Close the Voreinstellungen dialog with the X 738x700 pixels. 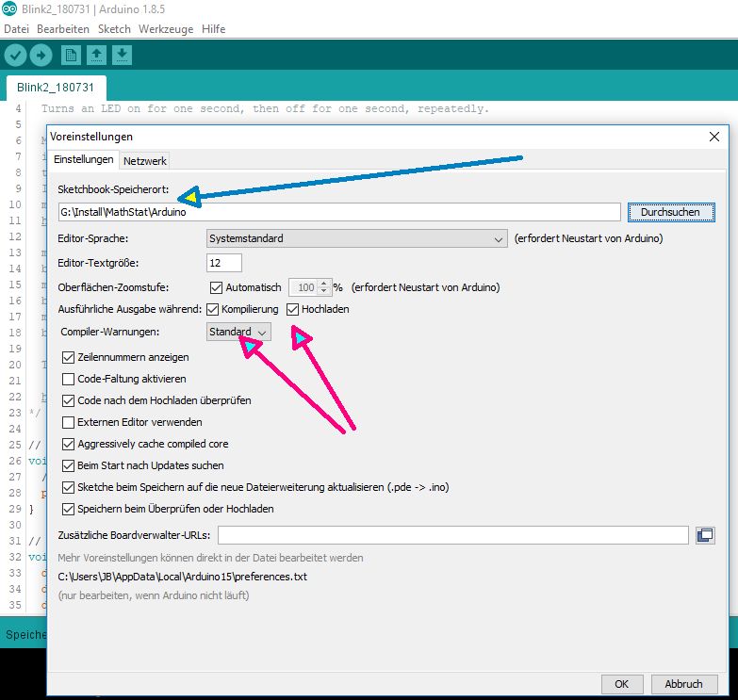(714, 137)
